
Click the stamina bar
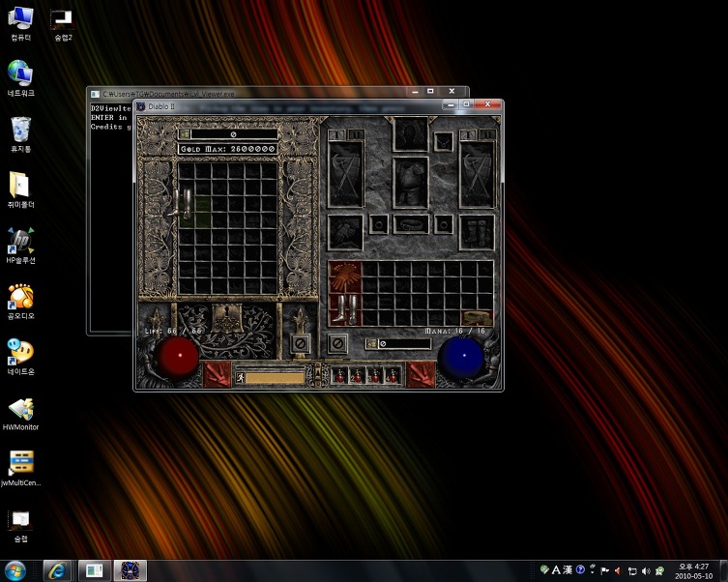275,378
